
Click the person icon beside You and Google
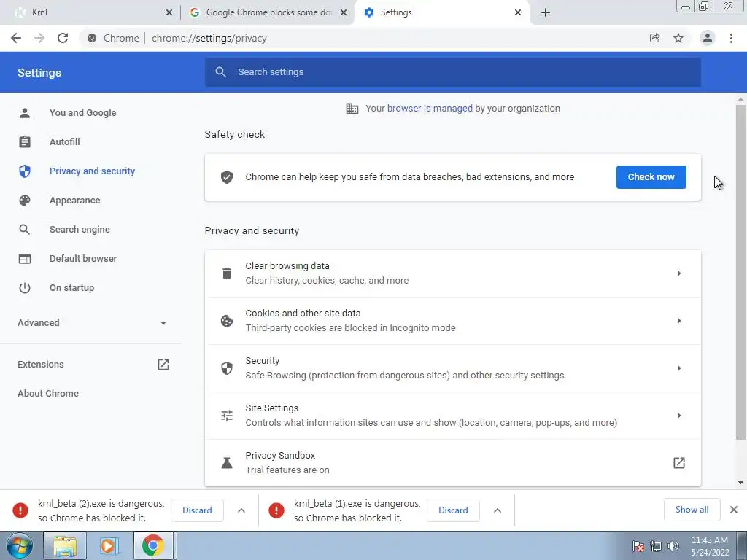25,113
